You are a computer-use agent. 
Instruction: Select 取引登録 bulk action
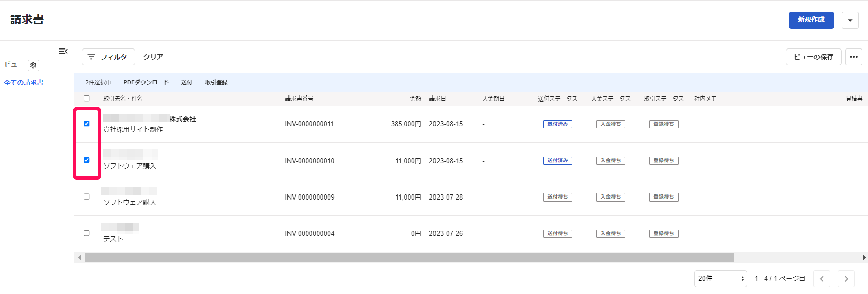(x=216, y=82)
